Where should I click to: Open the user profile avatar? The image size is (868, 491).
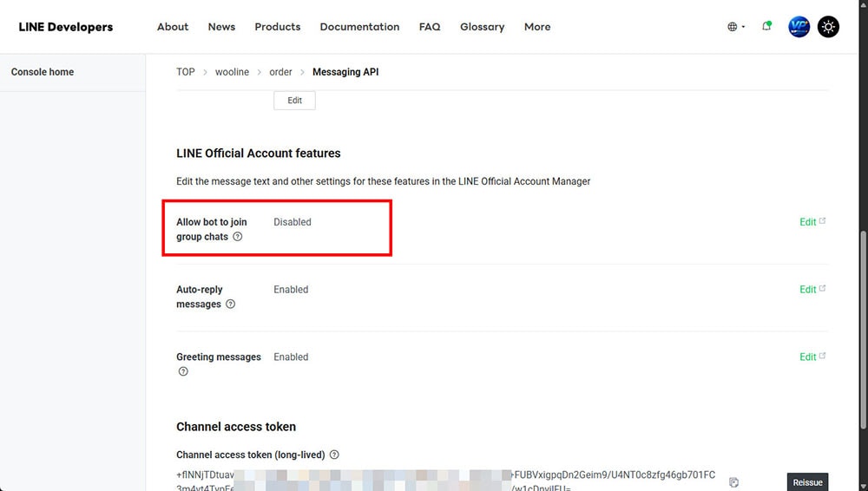coord(799,27)
